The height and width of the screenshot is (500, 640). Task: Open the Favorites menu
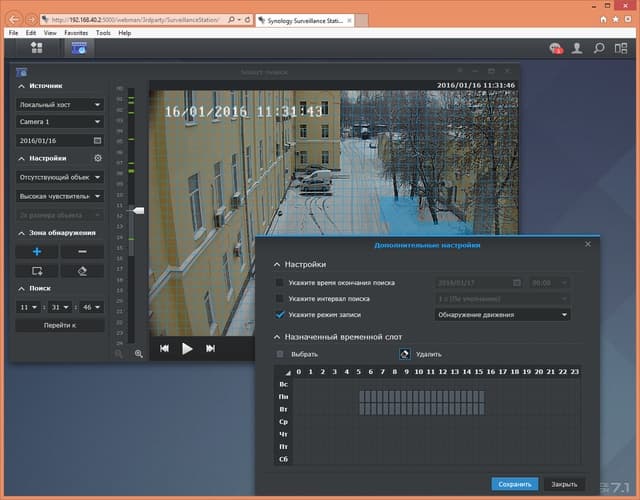(76, 33)
